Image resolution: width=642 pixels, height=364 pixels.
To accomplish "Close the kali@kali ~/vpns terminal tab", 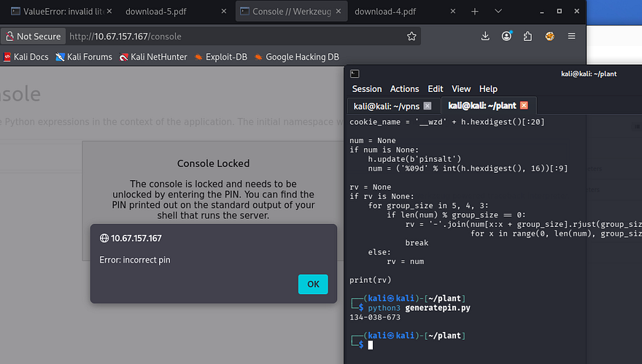I will click(428, 106).
